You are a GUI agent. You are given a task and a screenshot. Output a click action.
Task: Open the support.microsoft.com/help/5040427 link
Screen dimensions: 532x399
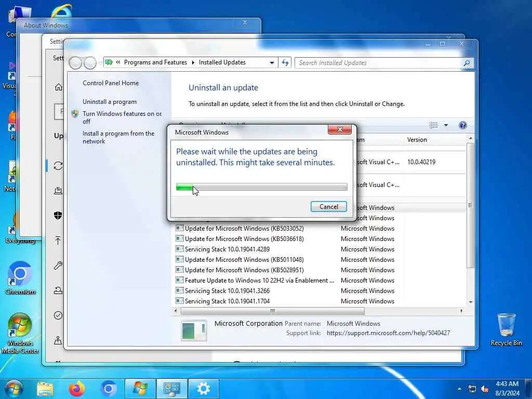pyautogui.click(x=388, y=333)
